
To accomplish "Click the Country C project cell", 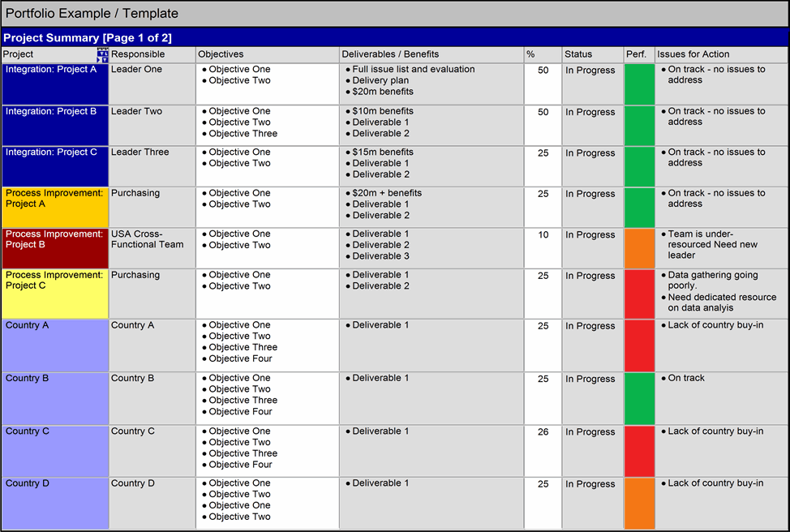I will [x=55, y=451].
